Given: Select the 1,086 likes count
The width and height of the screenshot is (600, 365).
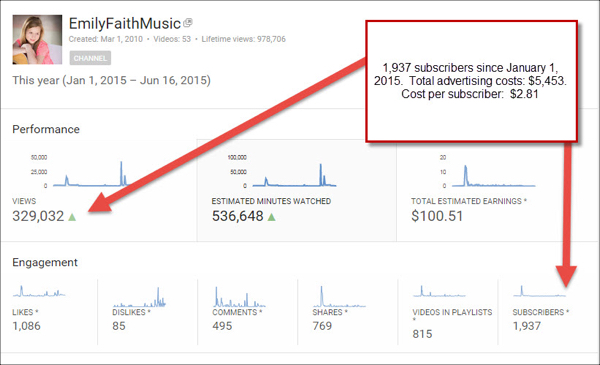Looking at the screenshot, I should tap(26, 326).
